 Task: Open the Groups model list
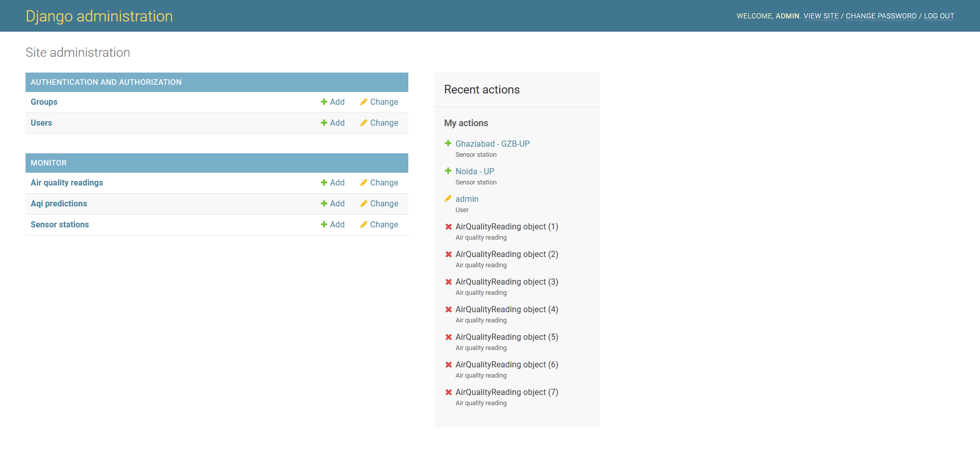point(44,102)
